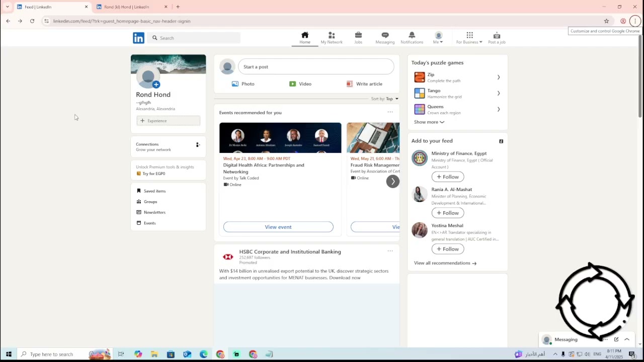Click Start a post field
Screen dimensions: 644x362
click(316, 67)
